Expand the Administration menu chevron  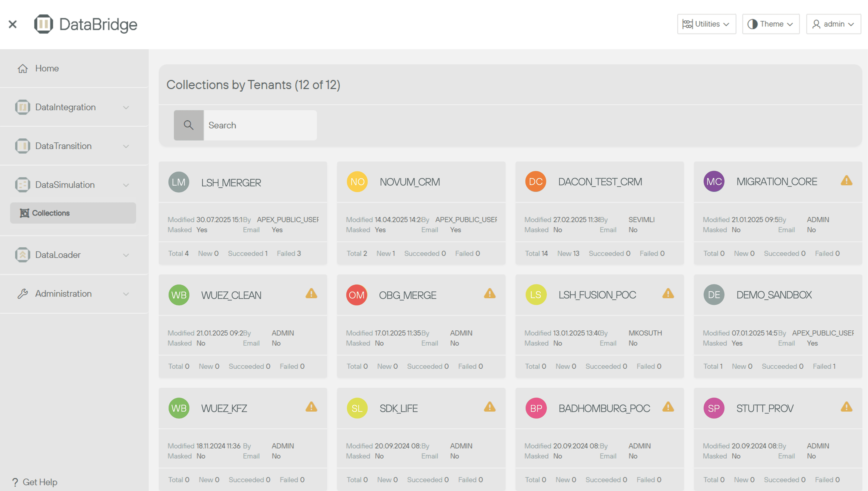(x=126, y=294)
